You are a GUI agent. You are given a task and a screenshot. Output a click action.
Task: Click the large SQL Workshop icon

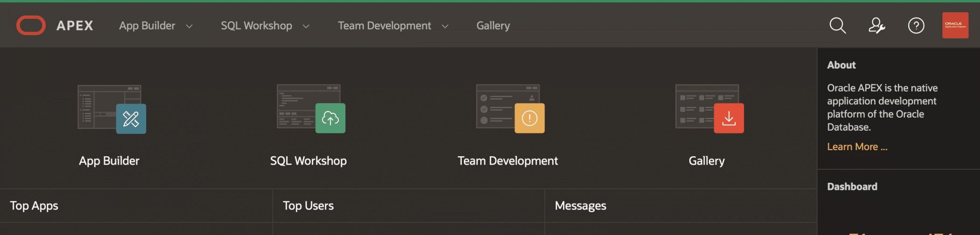point(311,109)
